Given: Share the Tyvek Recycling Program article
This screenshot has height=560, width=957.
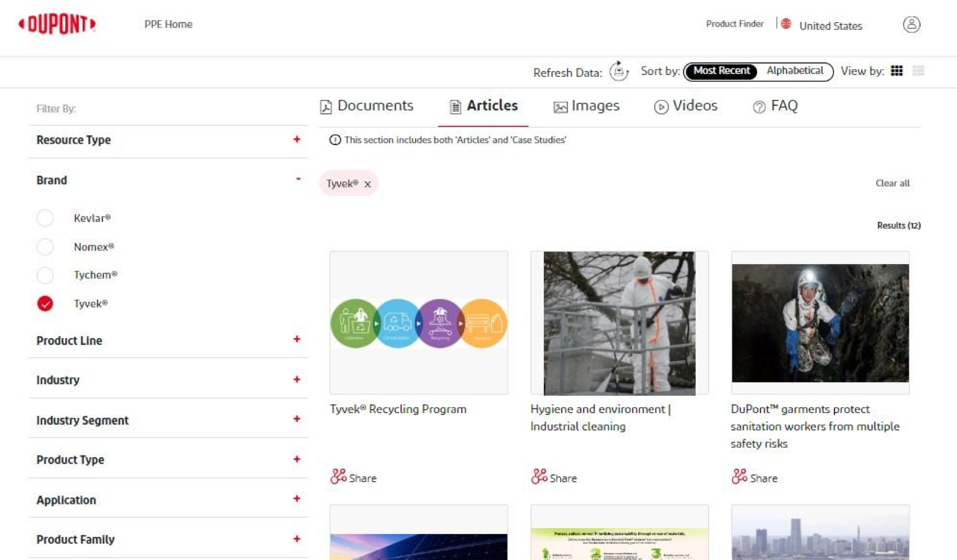Looking at the screenshot, I should [x=353, y=477].
